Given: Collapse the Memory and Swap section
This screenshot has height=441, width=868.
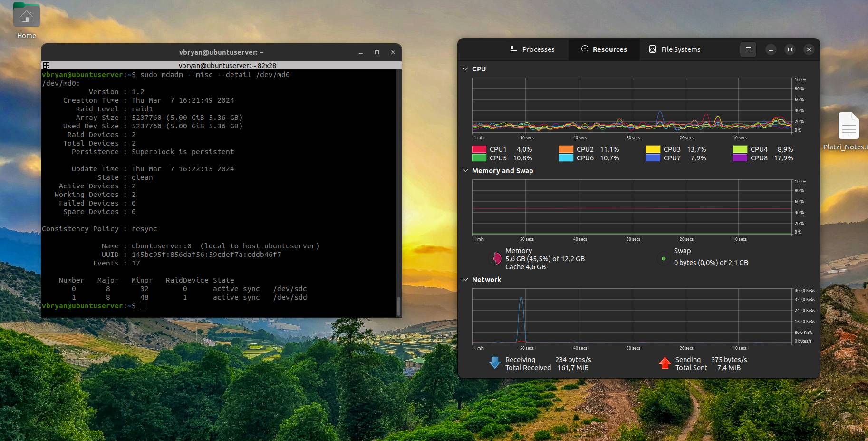Looking at the screenshot, I should coord(465,171).
